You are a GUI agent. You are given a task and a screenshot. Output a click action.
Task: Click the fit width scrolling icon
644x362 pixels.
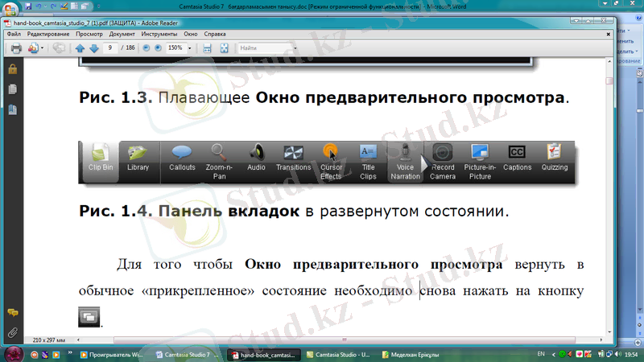pyautogui.click(x=207, y=48)
